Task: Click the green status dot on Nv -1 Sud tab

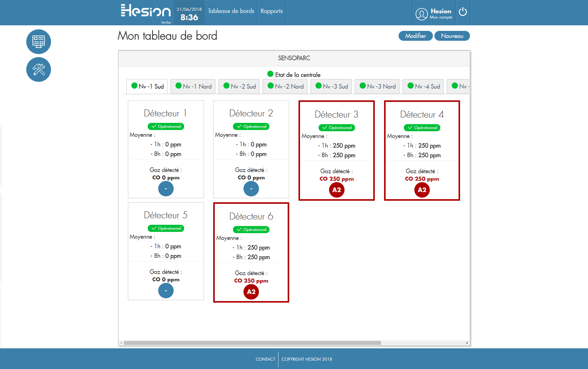Action: click(x=134, y=86)
